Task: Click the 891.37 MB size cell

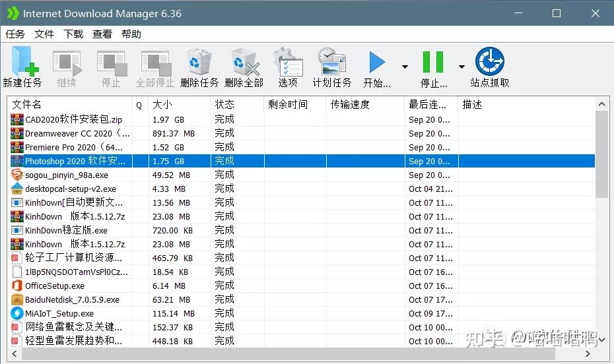Action: (174, 134)
